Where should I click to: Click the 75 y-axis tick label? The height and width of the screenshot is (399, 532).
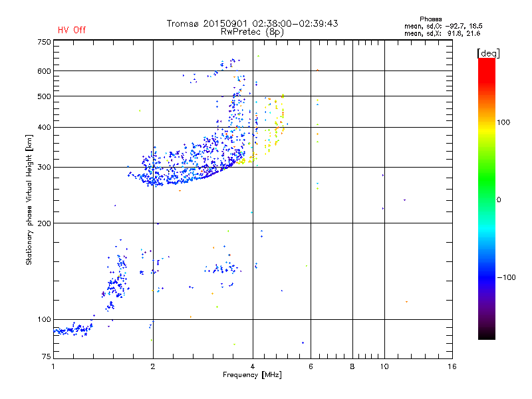click(46, 356)
